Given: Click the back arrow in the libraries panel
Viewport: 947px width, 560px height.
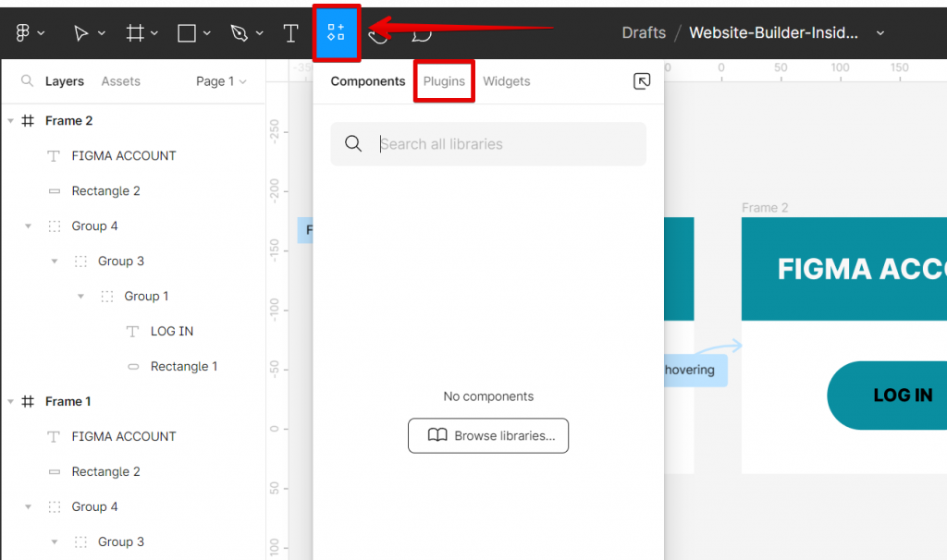Looking at the screenshot, I should 642,81.
